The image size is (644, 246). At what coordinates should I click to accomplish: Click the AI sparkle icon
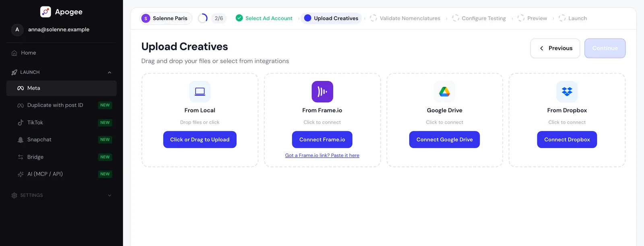tap(21, 174)
